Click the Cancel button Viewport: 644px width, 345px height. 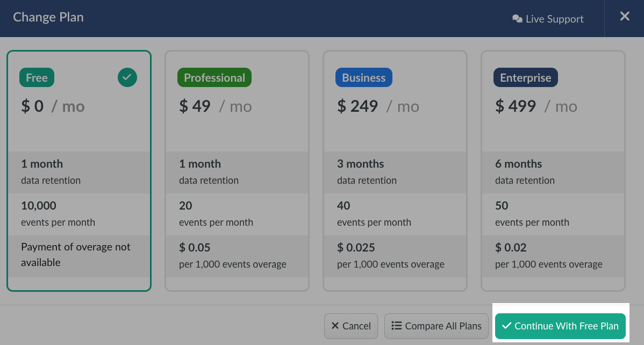(351, 326)
